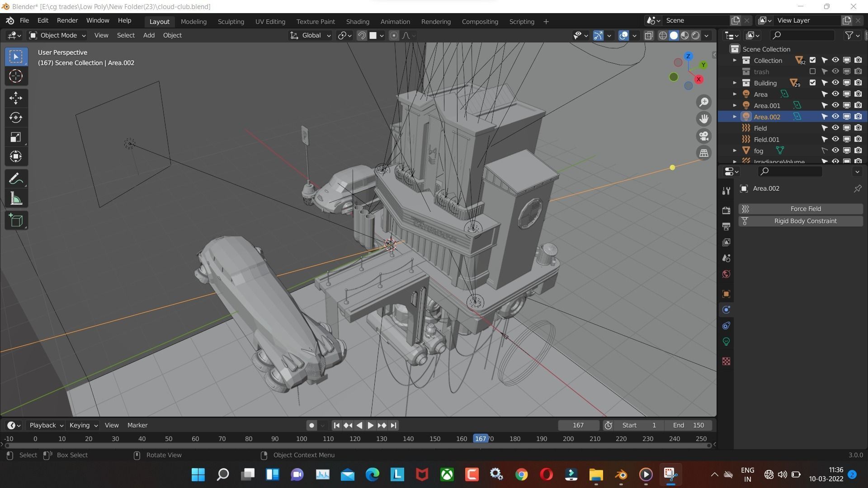Screen dimensions: 868x488
Task: Click the Rigid Body Constraint button
Action: [x=801, y=221]
